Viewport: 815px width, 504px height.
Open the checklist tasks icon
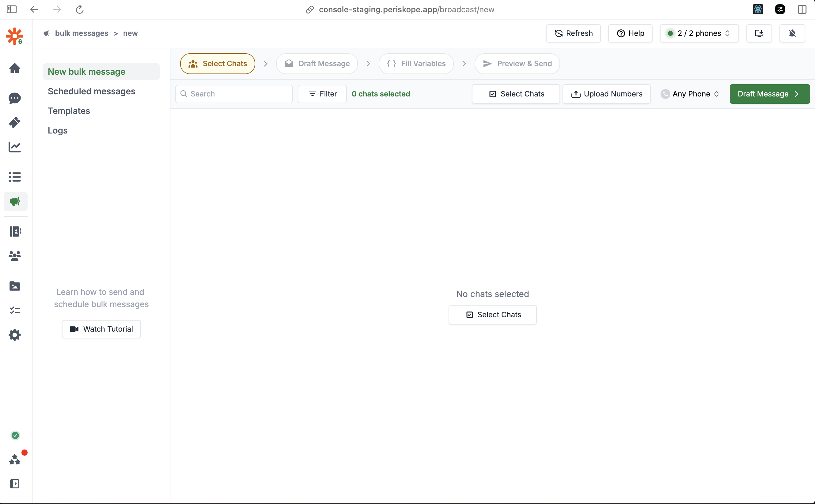pyautogui.click(x=15, y=310)
